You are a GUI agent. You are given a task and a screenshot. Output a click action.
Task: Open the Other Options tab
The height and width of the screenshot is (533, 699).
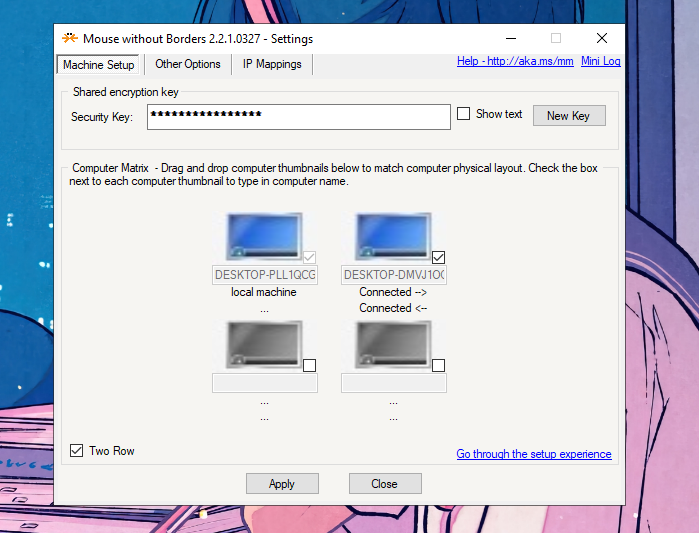tap(188, 64)
